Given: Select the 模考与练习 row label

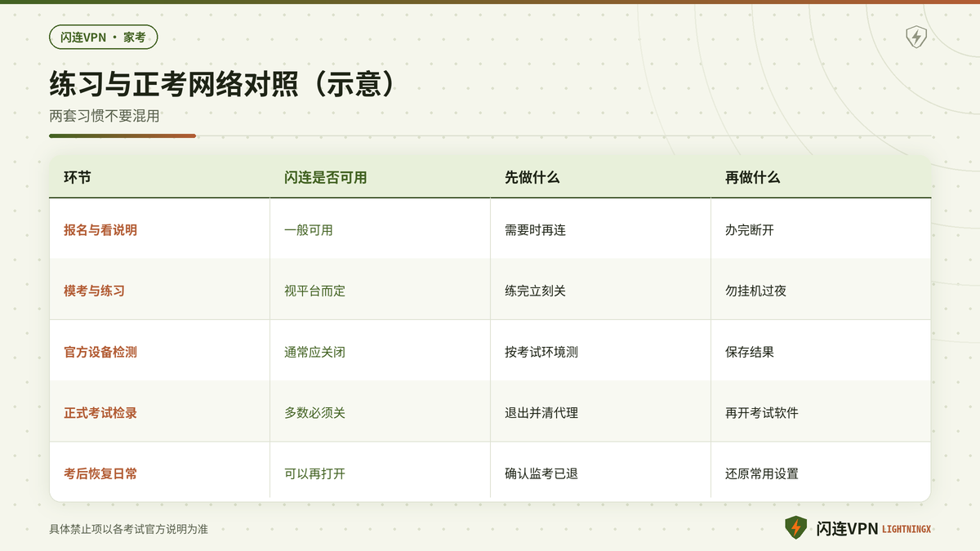Looking at the screenshot, I should click(95, 291).
